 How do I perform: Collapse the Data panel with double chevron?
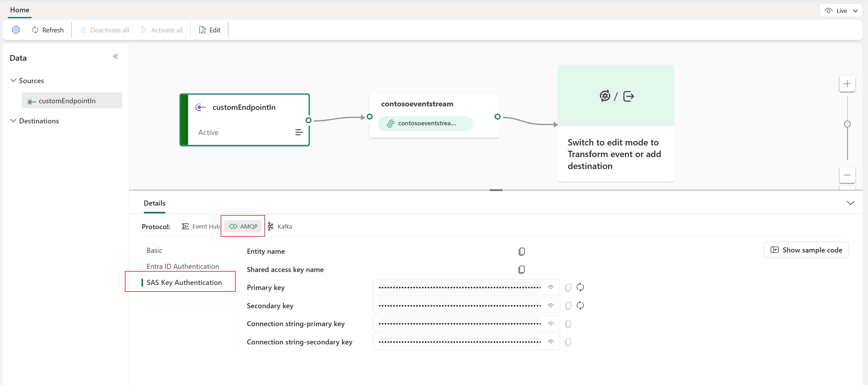point(116,56)
